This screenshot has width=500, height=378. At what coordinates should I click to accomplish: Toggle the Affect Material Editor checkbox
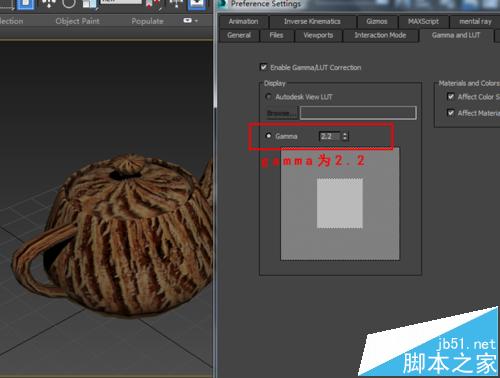(x=451, y=113)
